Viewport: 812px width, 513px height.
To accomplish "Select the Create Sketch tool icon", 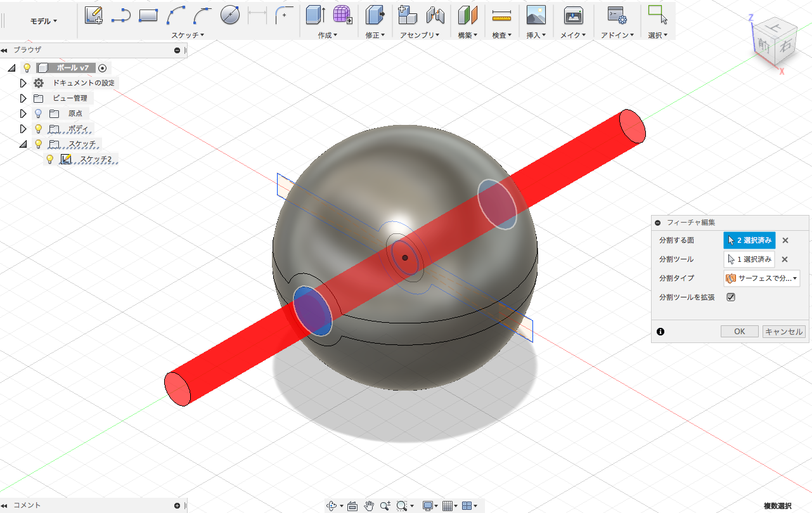I will coord(94,15).
